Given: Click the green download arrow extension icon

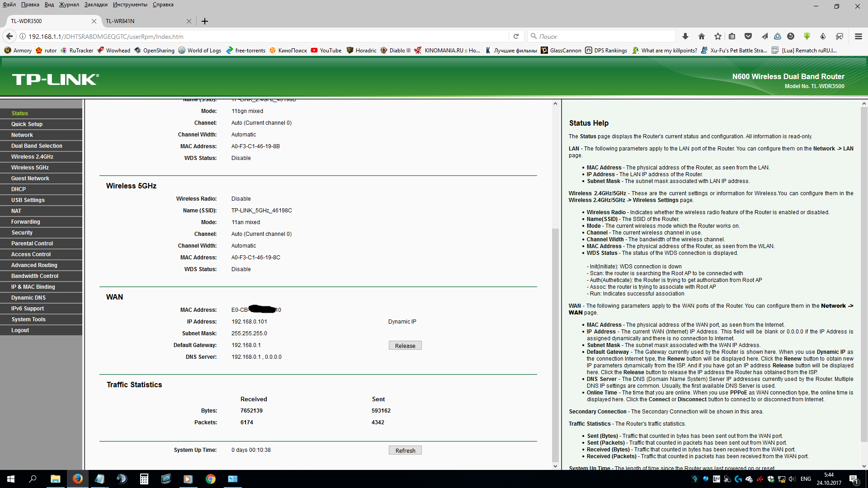Looking at the screenshot, I should (807, 36).
